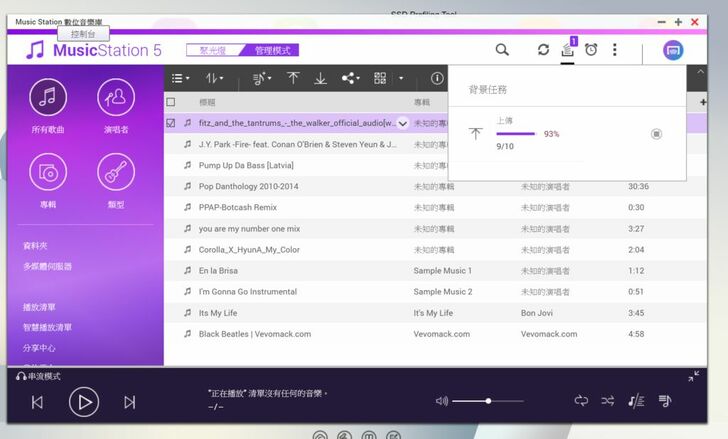Screen dimensions: 728x439
Task: Open the alarm clock icon
Action: click(591, 50)
